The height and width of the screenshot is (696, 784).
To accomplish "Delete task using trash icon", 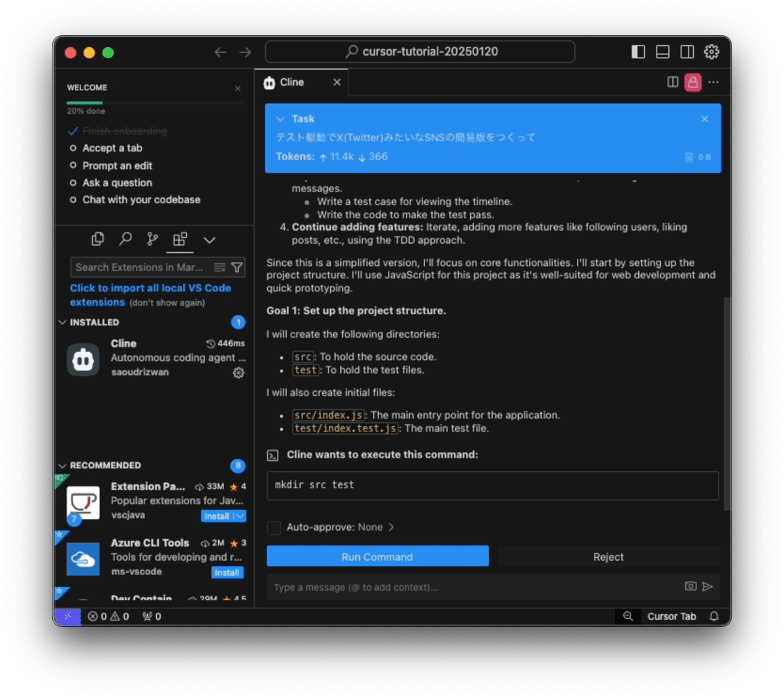I will pyautogui.click(x=689, y=157).
